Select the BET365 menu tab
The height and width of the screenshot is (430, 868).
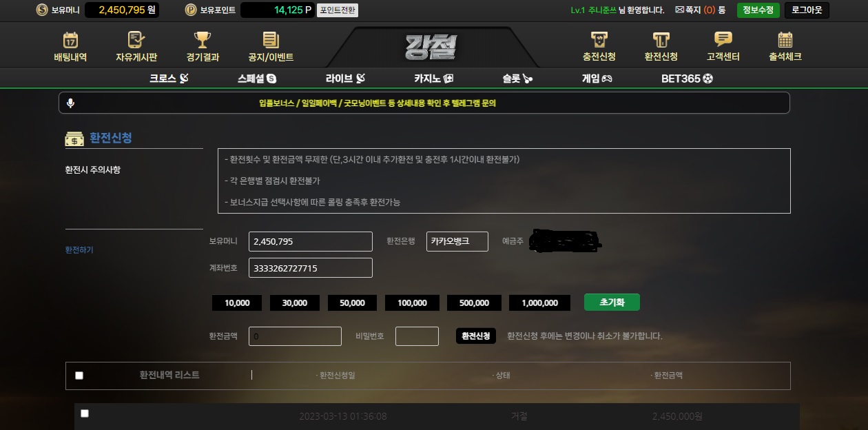tap(687, 79)
